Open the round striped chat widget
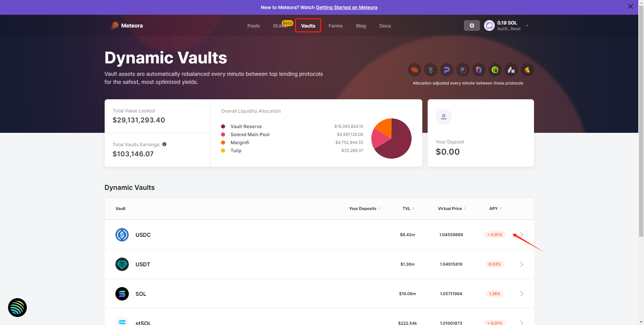The width and height of the screenshot is (644, 325). click(17, 308)
